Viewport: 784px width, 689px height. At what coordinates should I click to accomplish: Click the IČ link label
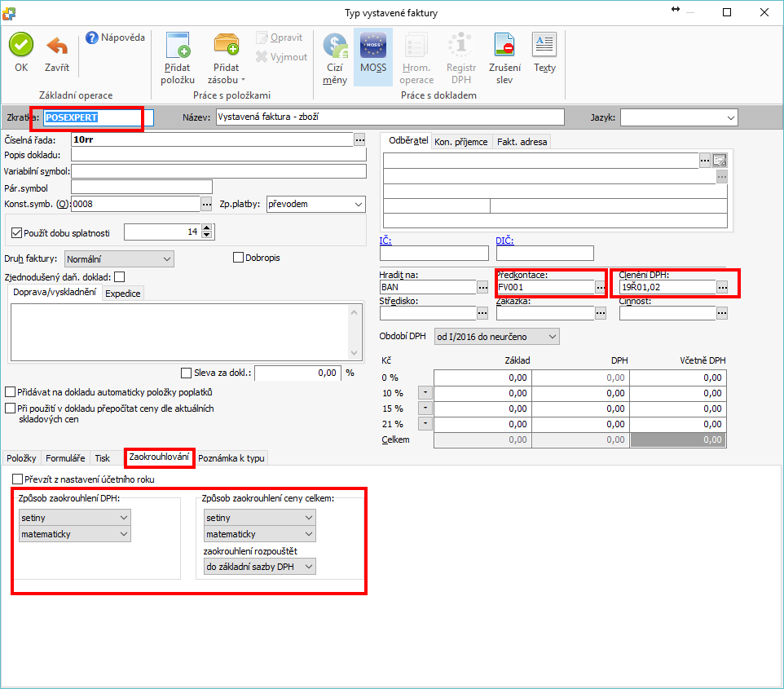click(385, 241)
